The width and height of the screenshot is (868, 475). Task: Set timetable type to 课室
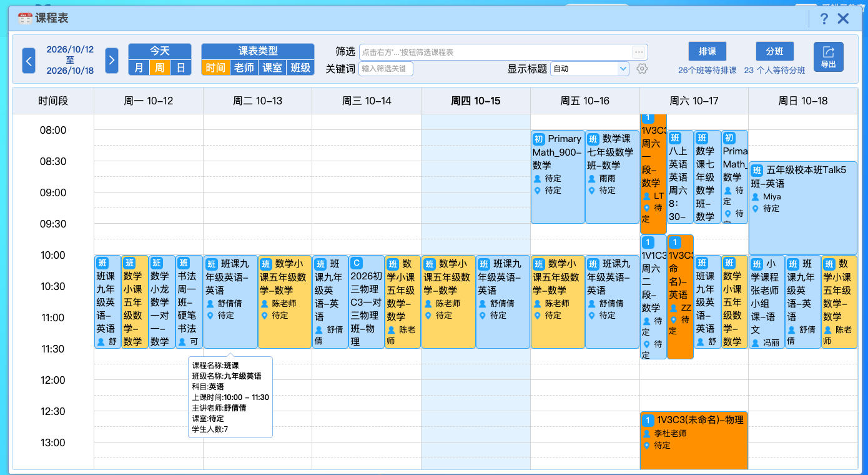click(272, 67)
